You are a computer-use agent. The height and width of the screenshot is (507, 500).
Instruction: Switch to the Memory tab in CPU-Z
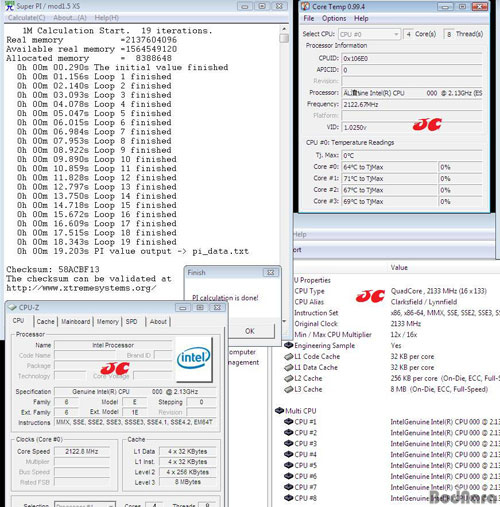pos(108,322)
